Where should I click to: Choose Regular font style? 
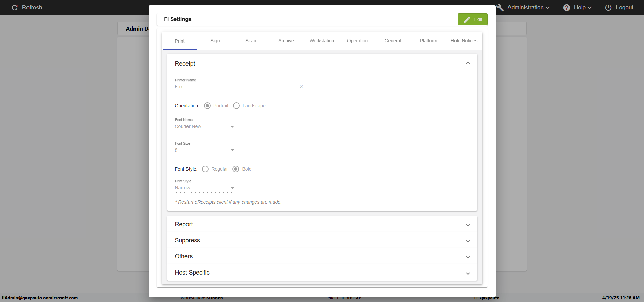coord(205,169)
